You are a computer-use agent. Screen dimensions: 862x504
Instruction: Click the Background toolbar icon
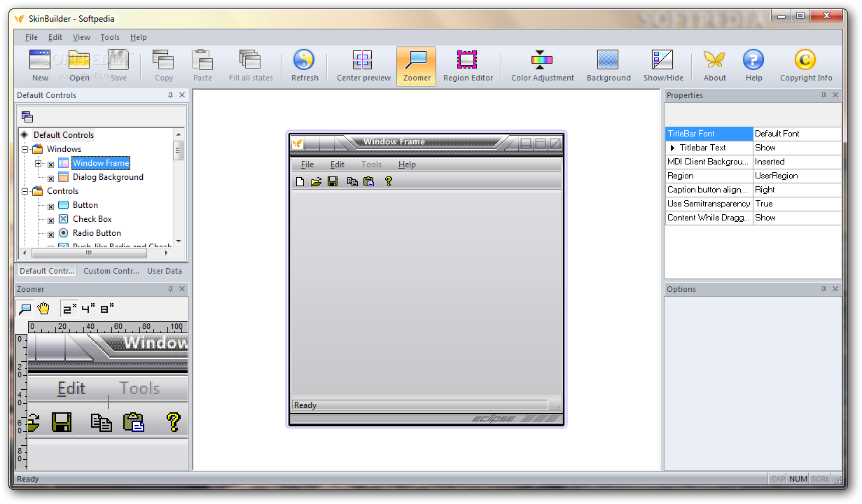pos(609,60)
